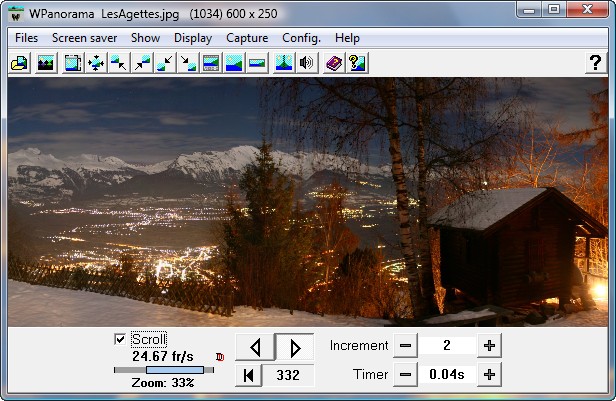
Task: Click the large question mark button at right
Action: (594, 63)
